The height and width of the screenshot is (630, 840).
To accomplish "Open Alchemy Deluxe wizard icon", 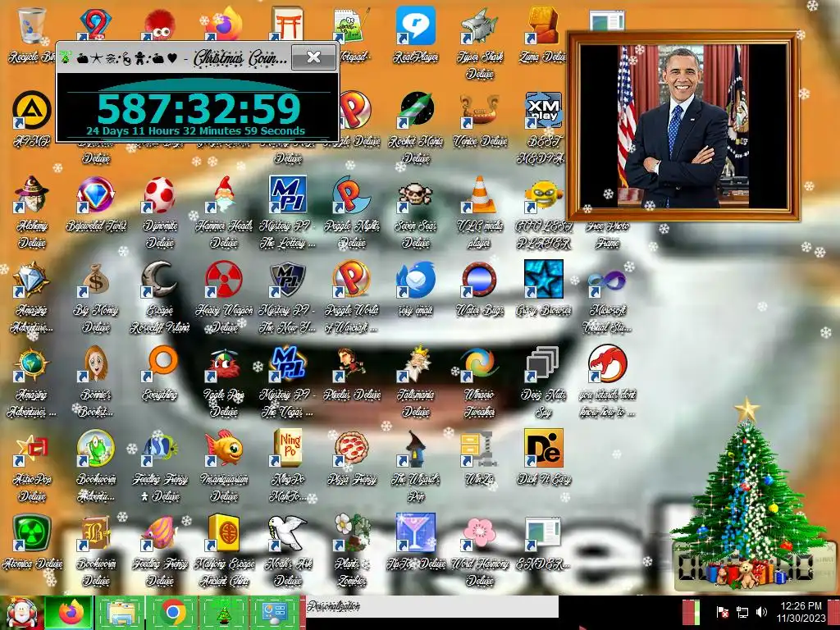I will point(31,194).
